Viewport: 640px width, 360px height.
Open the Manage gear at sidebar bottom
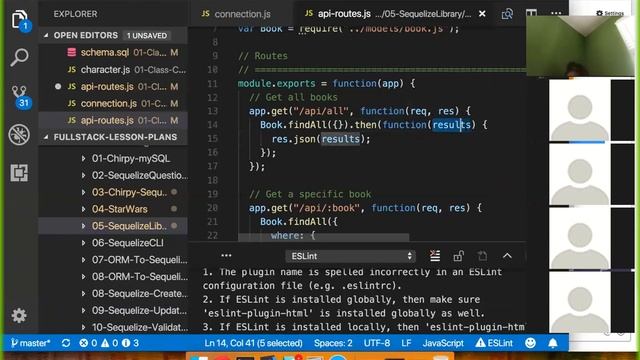19,315
